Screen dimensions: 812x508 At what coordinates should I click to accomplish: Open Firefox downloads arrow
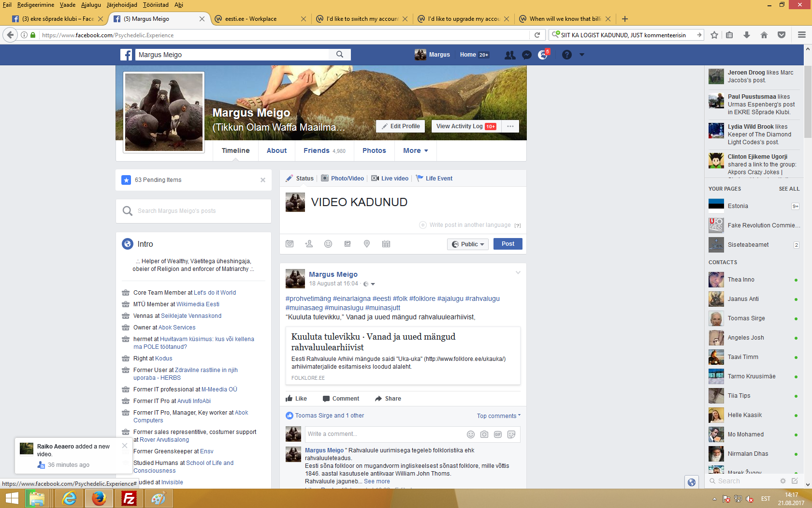[x=747, y=35]
